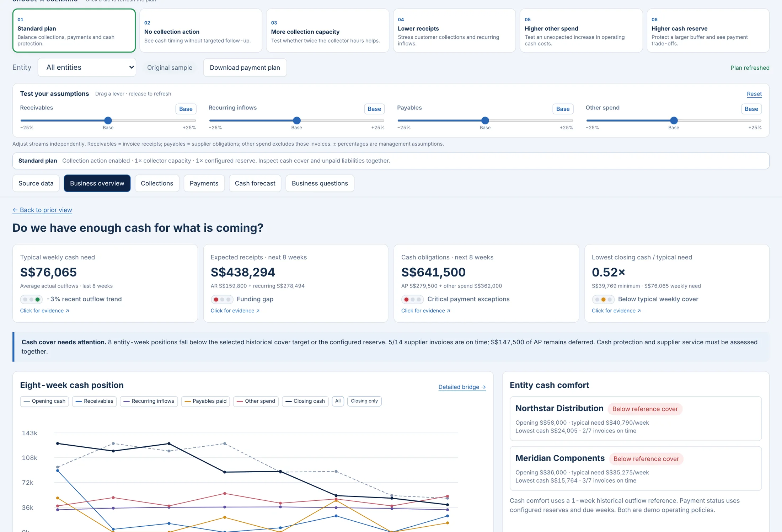Click Base button for Payables
The image size is (782, 532).
(x=563, y=109)
